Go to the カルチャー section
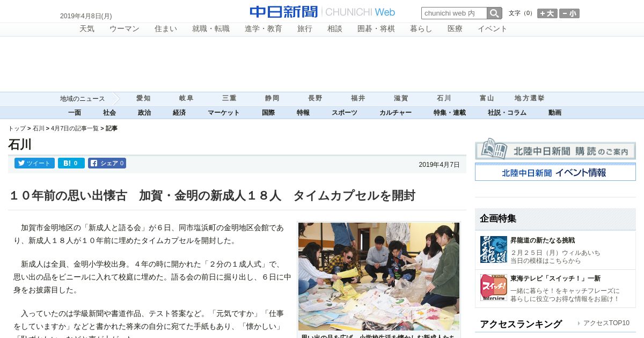 point(396,113)
